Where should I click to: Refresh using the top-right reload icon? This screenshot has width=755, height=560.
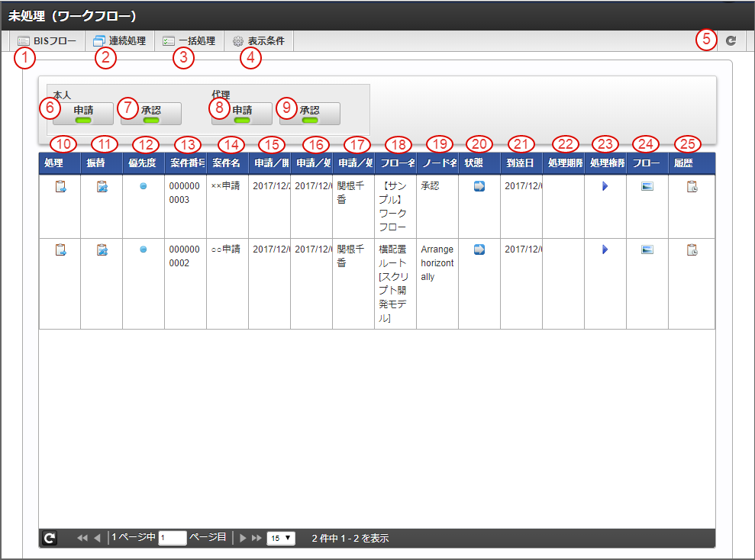[x=731, y=41]
